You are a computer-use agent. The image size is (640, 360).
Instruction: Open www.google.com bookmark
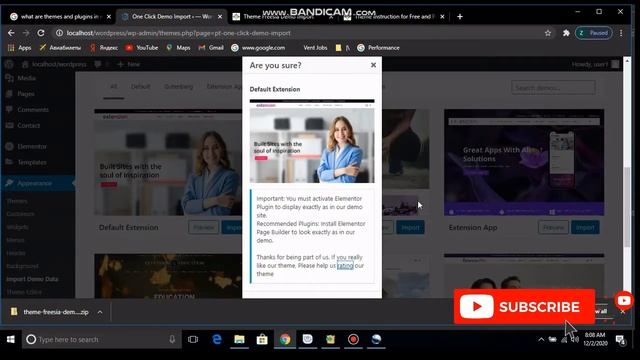[258, 48]
